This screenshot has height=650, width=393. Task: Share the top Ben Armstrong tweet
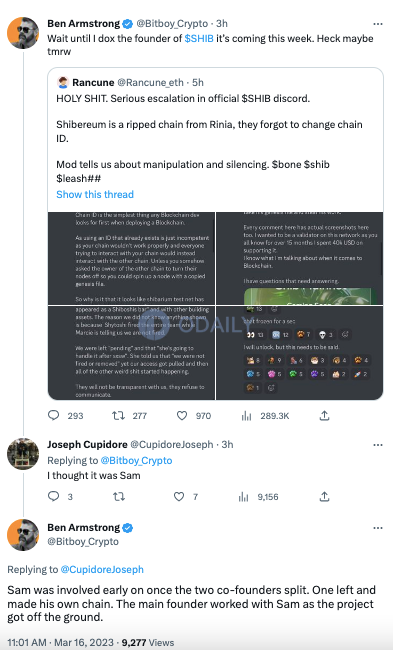[325, 415]
